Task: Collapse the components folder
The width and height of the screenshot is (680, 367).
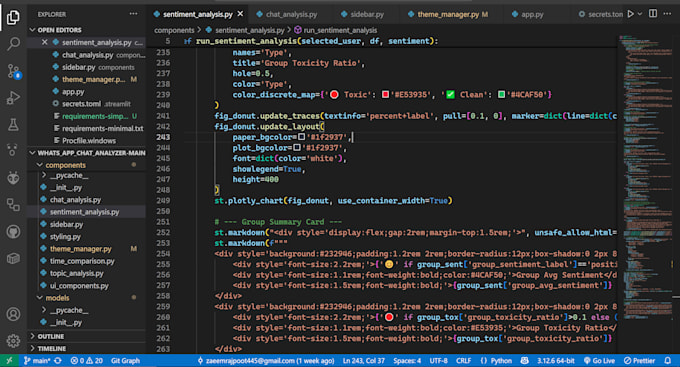Action: tap(39, 165)
